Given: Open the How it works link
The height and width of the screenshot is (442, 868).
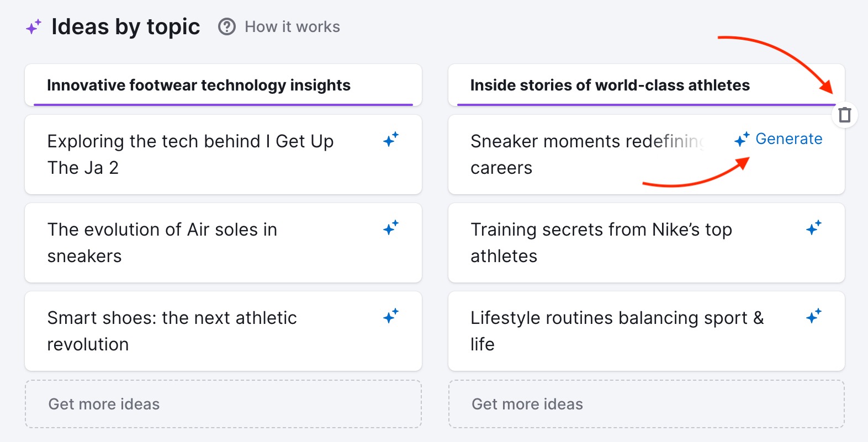Looking at the screenshot, I should tap(292, 26).
